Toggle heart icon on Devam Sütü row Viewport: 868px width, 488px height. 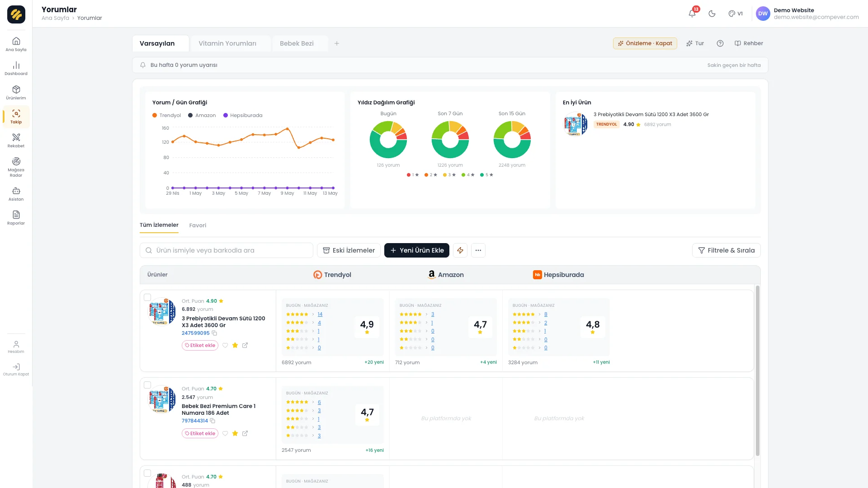(x=225, y=345)
